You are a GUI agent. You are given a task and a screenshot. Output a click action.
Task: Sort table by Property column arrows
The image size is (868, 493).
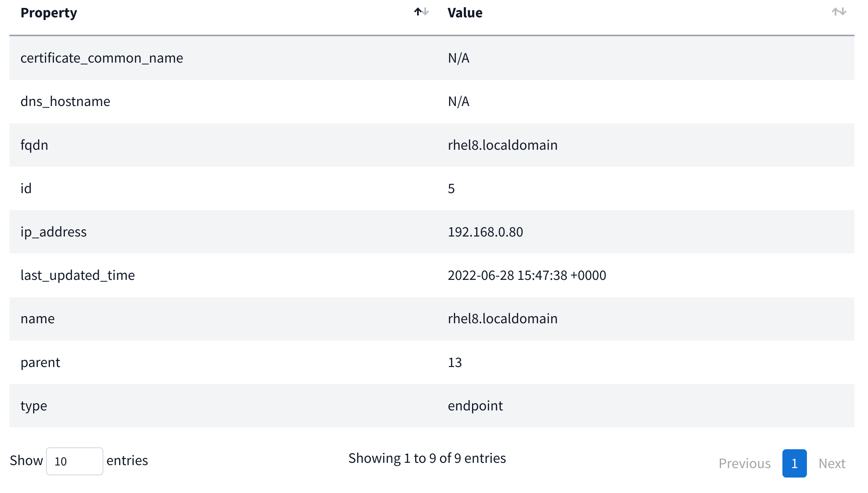coord(421,12)
